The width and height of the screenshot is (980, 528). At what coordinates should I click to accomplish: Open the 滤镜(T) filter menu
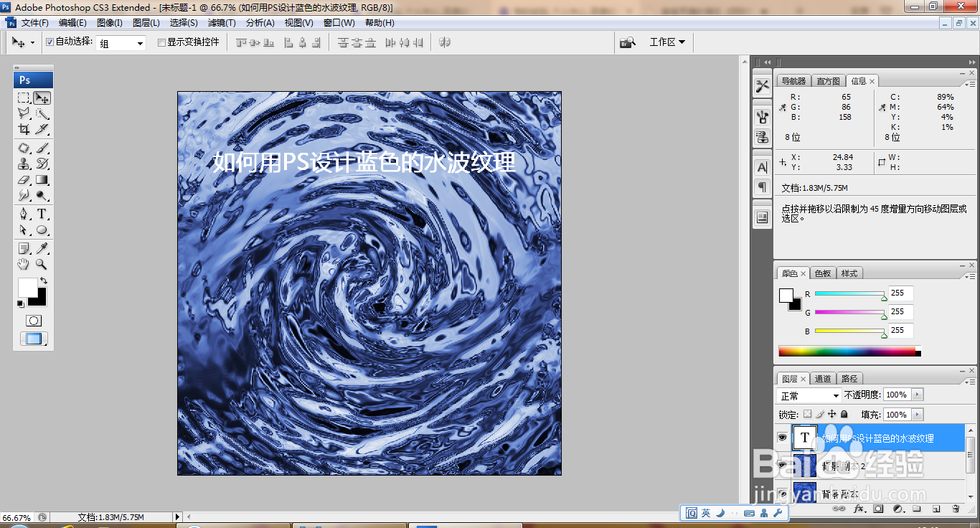coord(222,23)
